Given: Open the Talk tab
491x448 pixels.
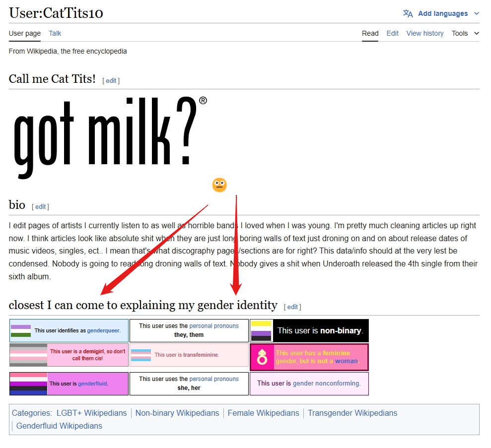Looking at the screenshot, I should (x=55, y=33).
